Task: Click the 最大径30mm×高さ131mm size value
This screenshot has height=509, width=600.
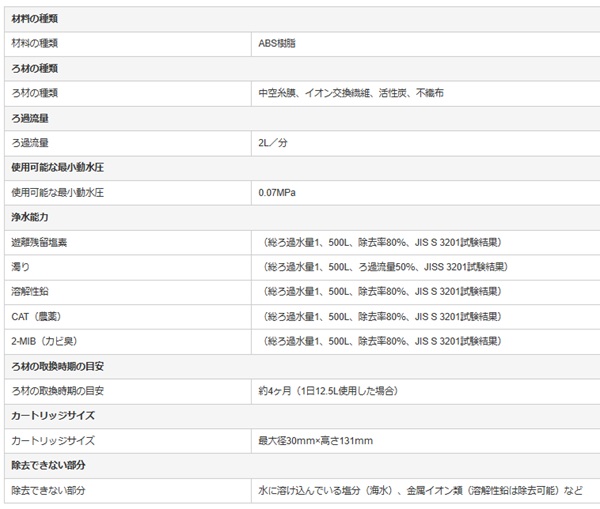Action: click(315, 441)
